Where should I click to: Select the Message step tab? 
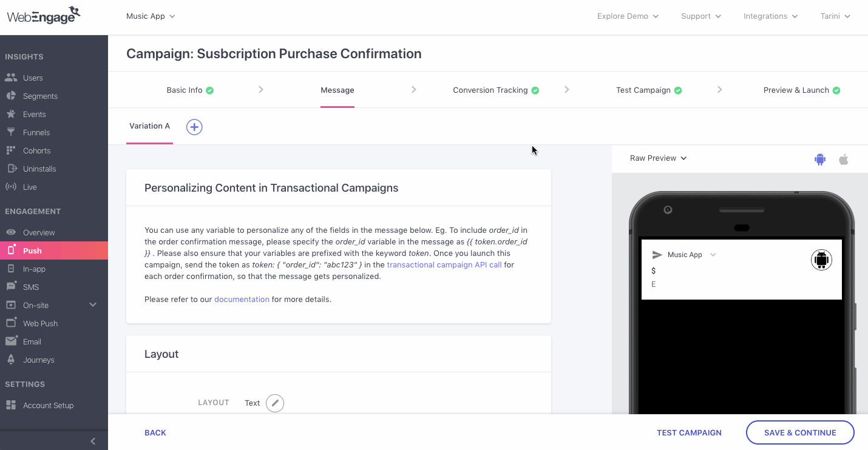[337, 90]
